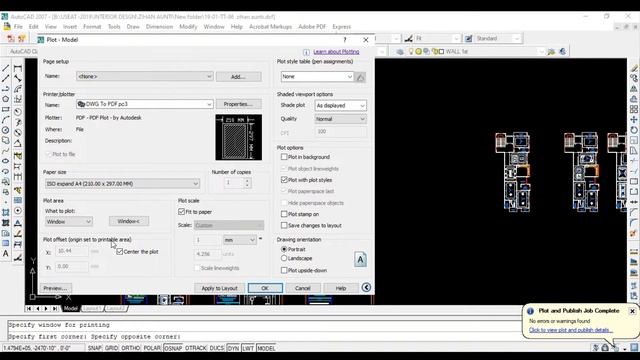Screen dimensions: 640x360
Task: Check Save changes to layout
Action: coord(284,225)
